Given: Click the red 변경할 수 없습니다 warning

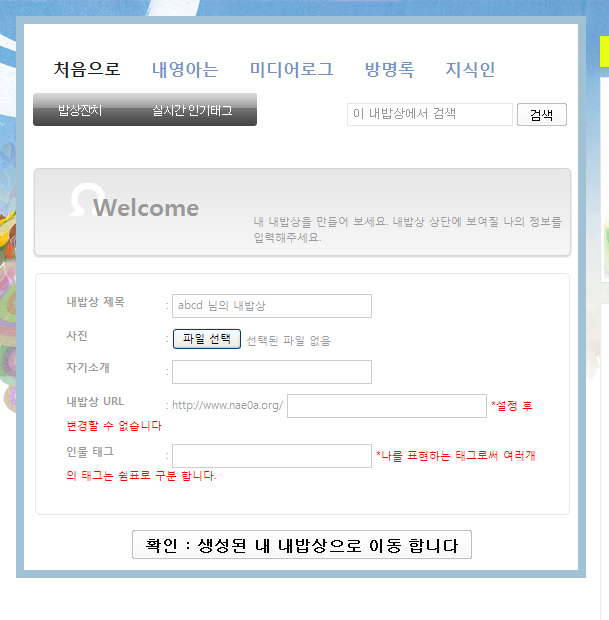Looking at the screenshot, I should (x=114, y=426).
